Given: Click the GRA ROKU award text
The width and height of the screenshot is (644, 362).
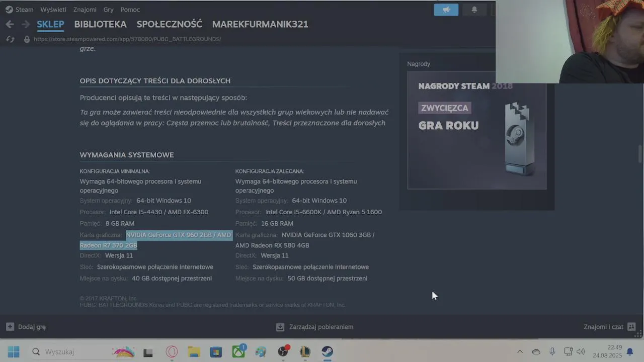Looking at the screenshot, I should tap(448, 126).
